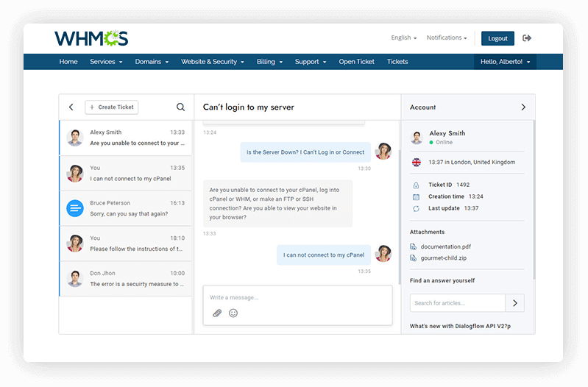Click the paperclip attach file icon
588x387 pixels.
[217, 313]
